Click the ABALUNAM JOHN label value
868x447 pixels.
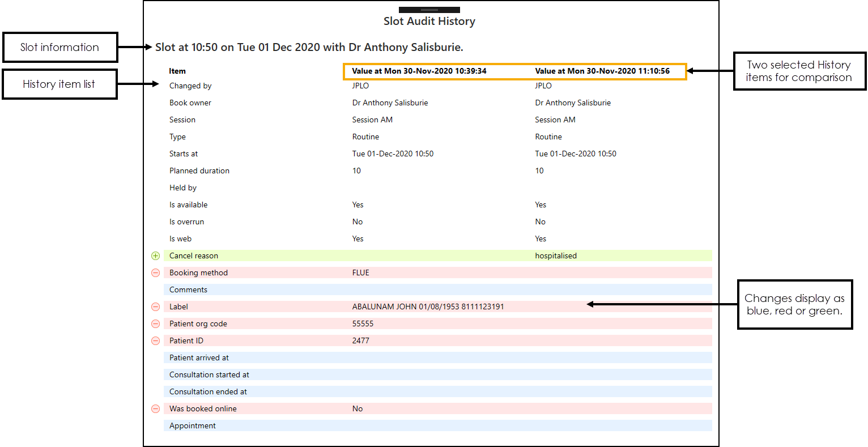tap(428, 306)
